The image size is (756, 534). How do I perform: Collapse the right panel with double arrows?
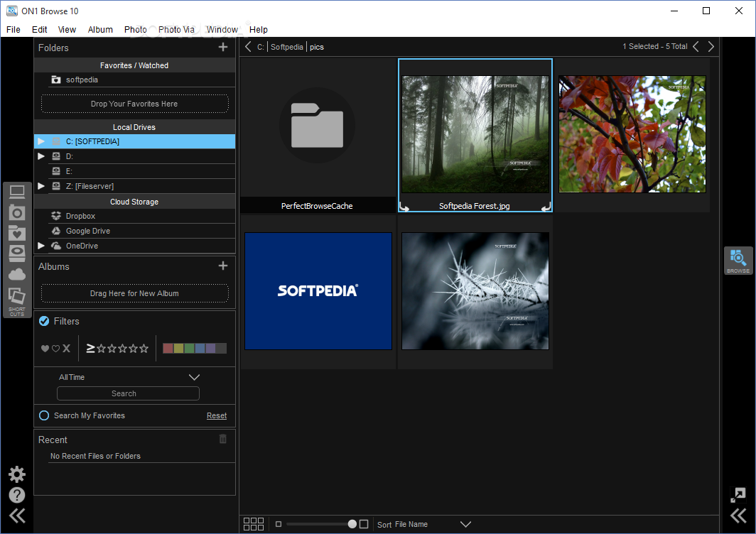738,516
